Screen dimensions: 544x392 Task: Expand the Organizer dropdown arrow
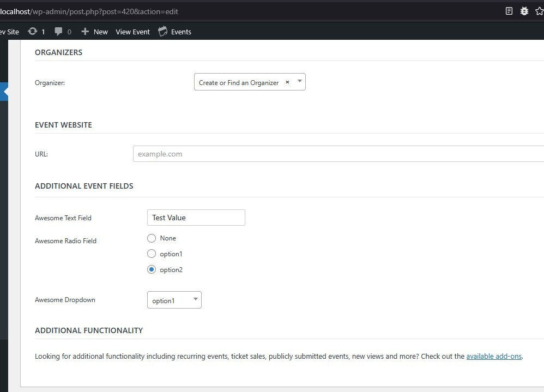[299, 82]
